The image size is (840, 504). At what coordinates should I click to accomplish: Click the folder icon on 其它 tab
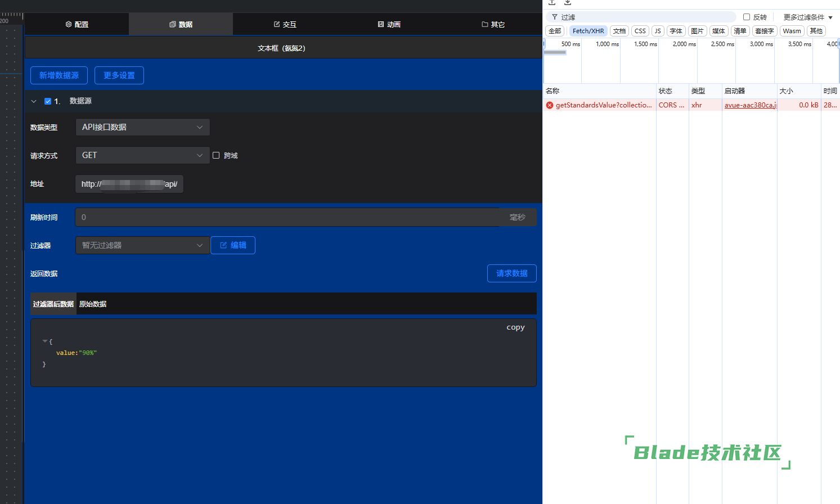[x=484, y=24]
